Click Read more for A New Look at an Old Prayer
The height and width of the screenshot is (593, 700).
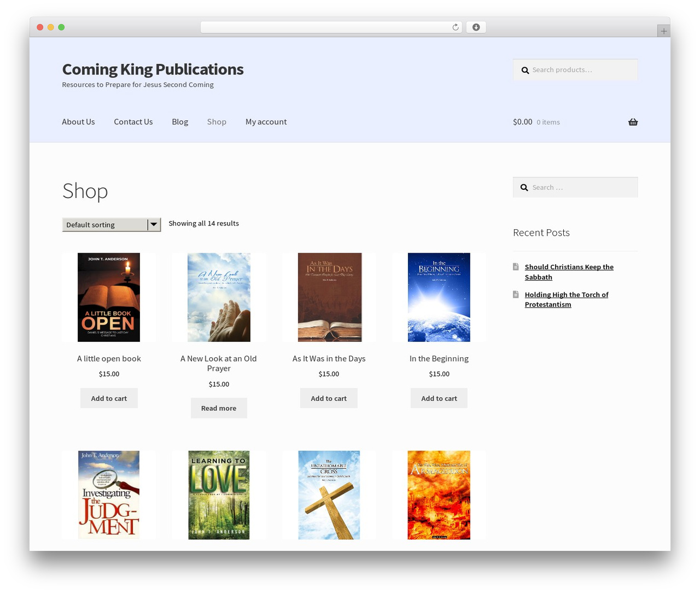[219, 408]
